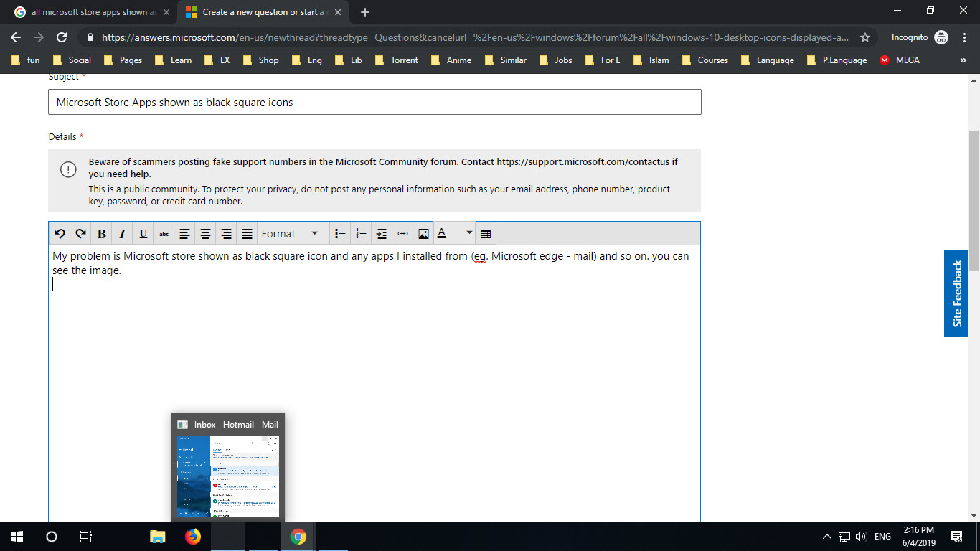The height and width of the screenshot is (551, 980).
Task: Click page vertical scrollbar thumb
Action: 974,201
